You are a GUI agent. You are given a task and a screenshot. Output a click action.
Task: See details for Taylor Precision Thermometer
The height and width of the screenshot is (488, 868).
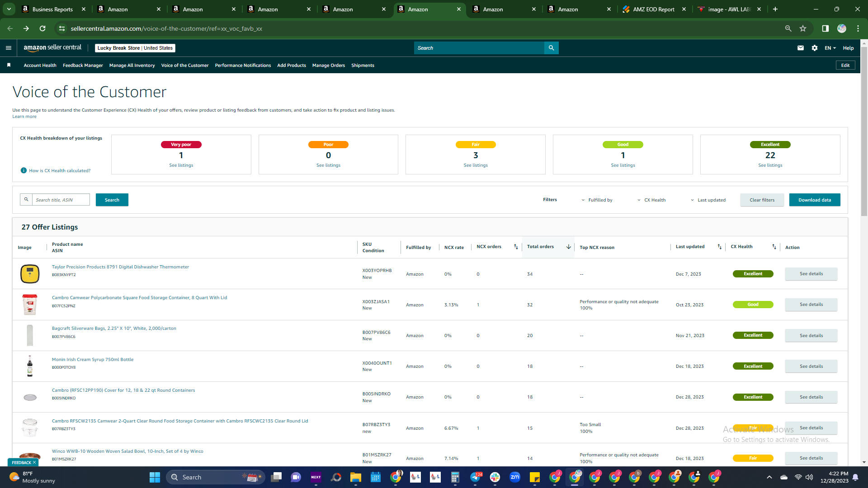(811, 274)
